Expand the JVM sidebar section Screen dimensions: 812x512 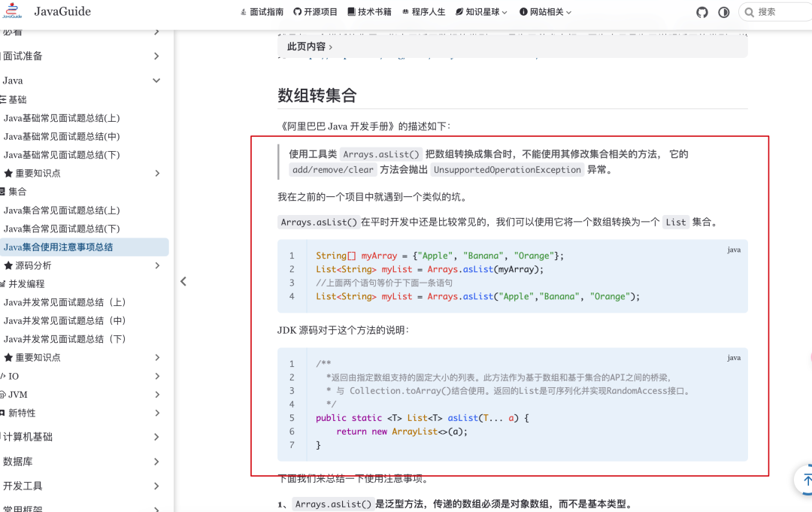(x=82, y=395)
